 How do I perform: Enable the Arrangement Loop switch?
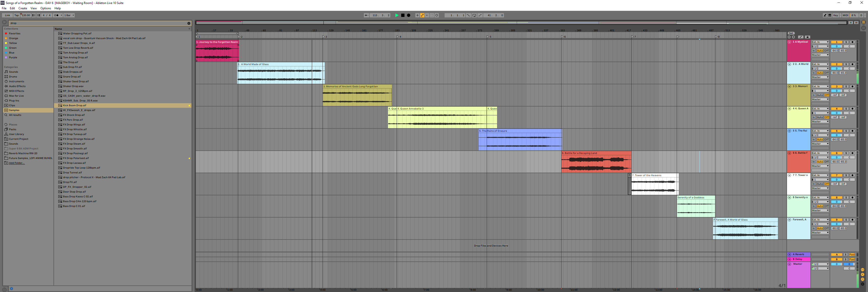(474, 15)
